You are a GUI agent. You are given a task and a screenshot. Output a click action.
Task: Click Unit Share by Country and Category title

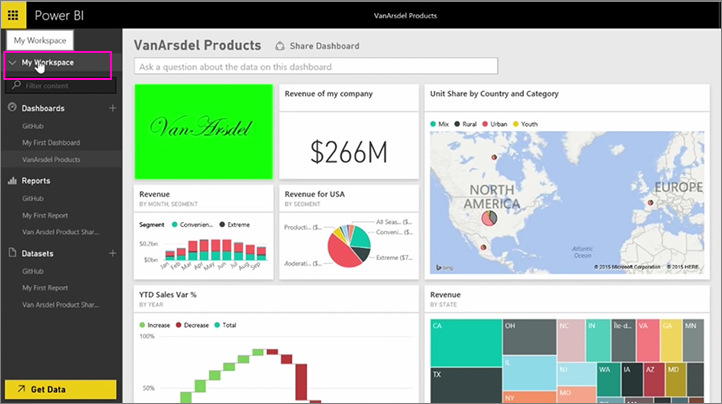494,94
